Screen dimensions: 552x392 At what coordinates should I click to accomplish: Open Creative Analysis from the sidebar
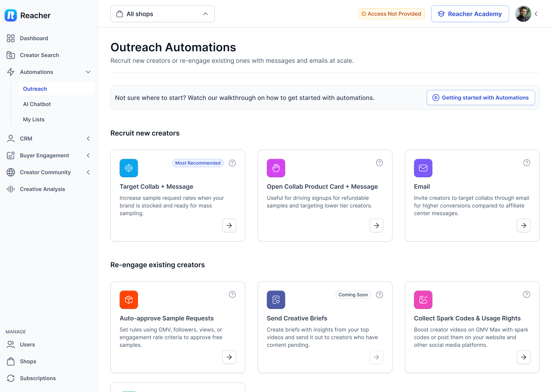coord(42,189)
